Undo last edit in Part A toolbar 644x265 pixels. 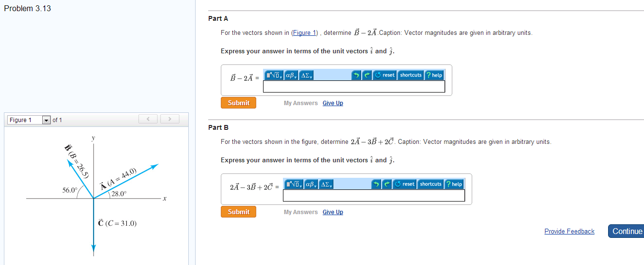coord(357,75)
